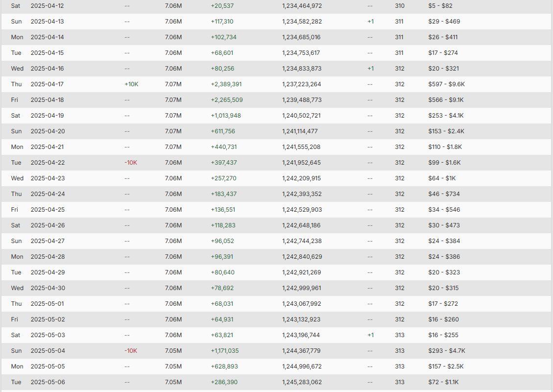Click total views 1,244,996,672

click(x=302, y=367)
